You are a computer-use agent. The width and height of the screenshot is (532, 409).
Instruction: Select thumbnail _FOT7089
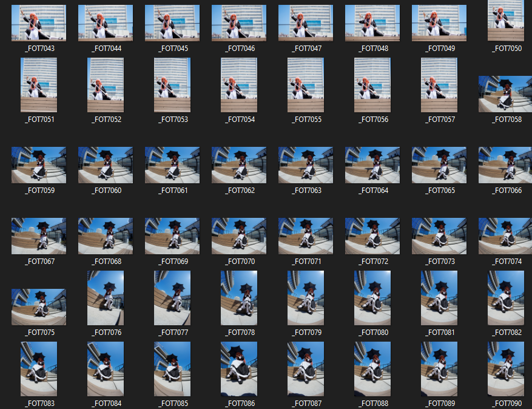439,369
